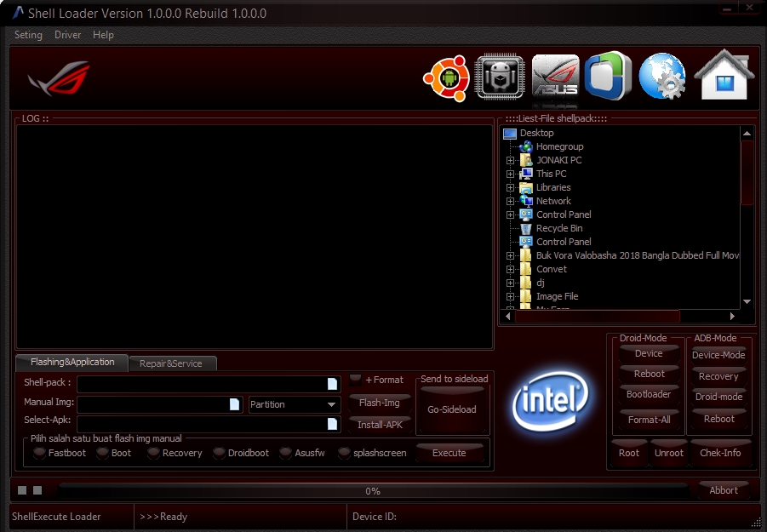This screenshot has width=767, height=532.
Task: Click the Execute button
Action: coord(449,453)
